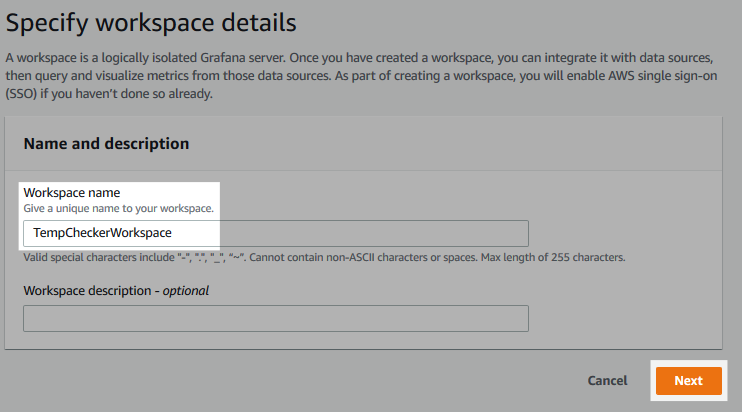Click the paragraph starting 'A workspace is a logically'
The height and width of the screenshot is (412, 742).
pos(362,76)
